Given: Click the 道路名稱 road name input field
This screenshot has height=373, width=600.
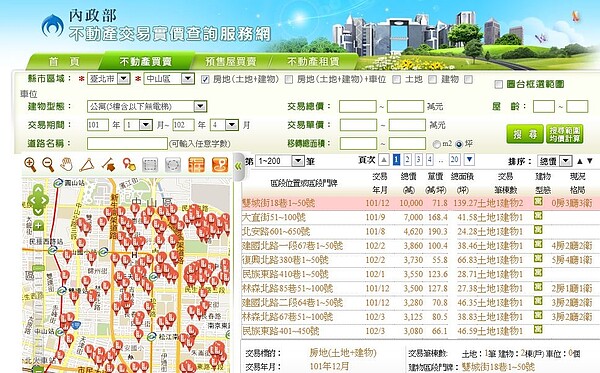Looking at the screenshot, I should [x=127, y=143].
